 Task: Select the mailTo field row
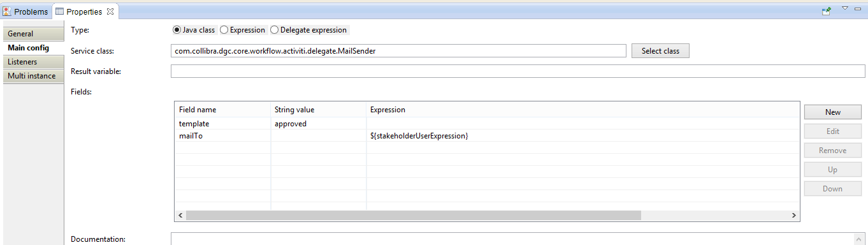pyautogui.click(x=487, y=136)
